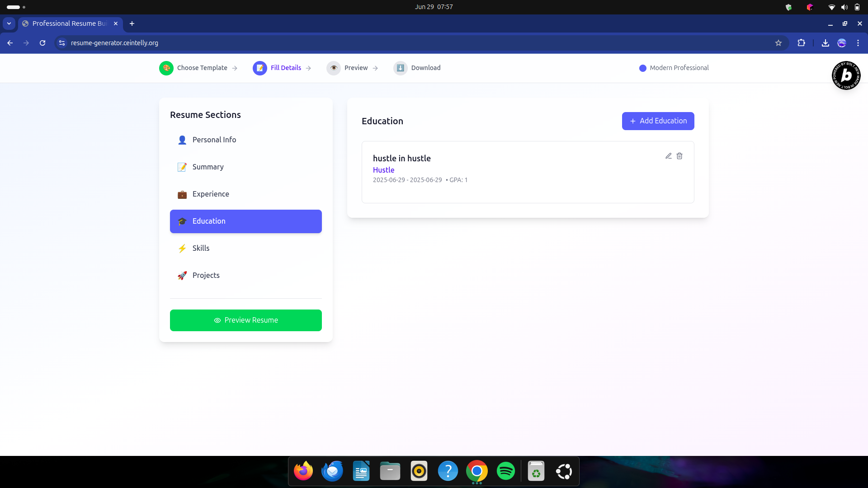View site information icon in address bar
This screenshot has height=488, width=868.
[x=62, y=43]
